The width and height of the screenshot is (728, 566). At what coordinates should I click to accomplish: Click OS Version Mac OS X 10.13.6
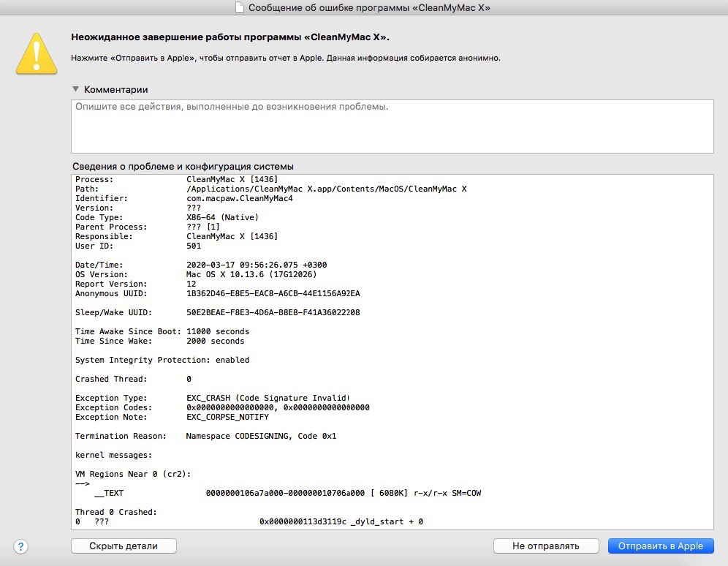[x=251, y=274]
